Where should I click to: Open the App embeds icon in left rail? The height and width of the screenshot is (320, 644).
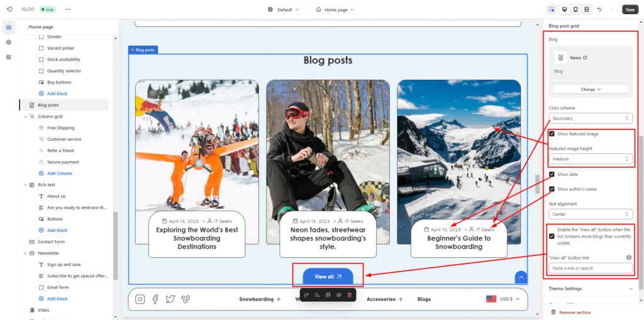click(x=9, y=57)
